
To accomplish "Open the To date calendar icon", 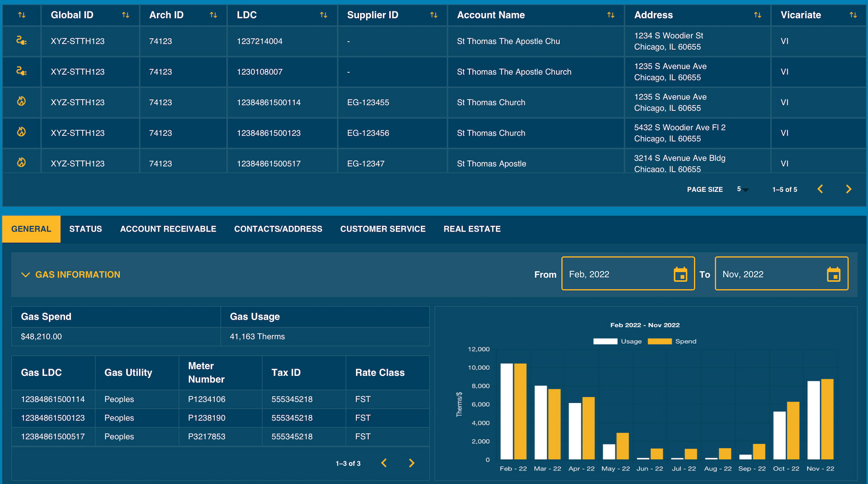I will pos(833,274).
